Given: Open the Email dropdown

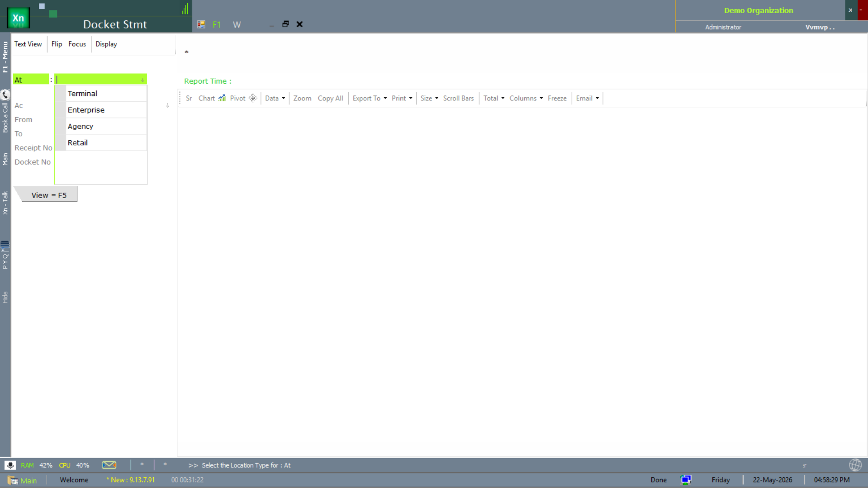Looking at the screenshot, I should coord(587,98).
